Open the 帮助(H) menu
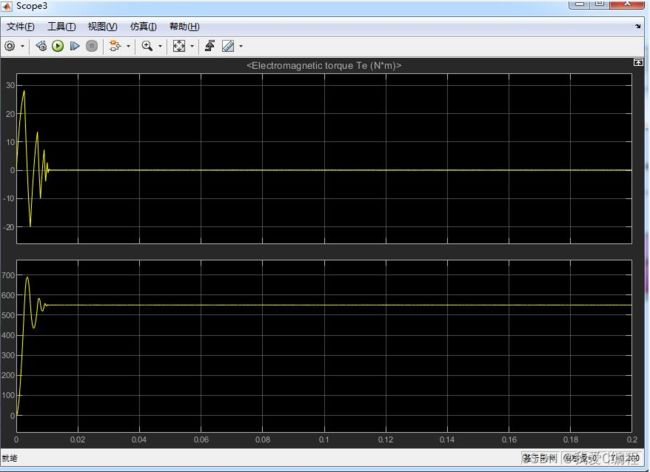Image resolution: width=650 pixels, height=472 pixels. coord(184,27)
